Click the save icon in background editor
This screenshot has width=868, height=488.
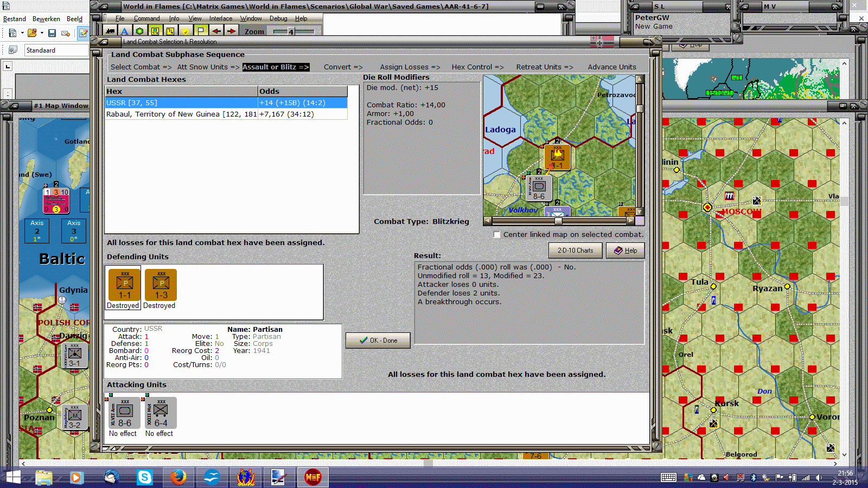tap(52, 33)
